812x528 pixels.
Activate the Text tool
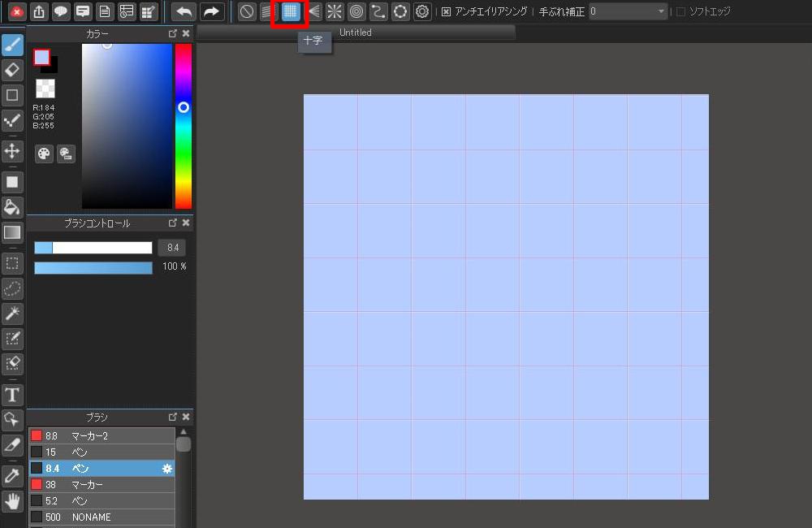(12, 396)
